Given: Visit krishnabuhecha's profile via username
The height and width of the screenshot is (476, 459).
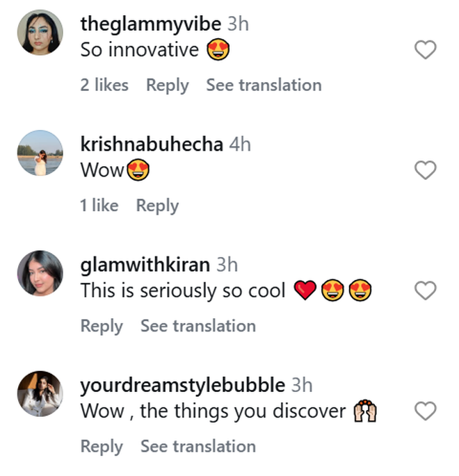Looking at the screenshot, I should pos(152,145).
